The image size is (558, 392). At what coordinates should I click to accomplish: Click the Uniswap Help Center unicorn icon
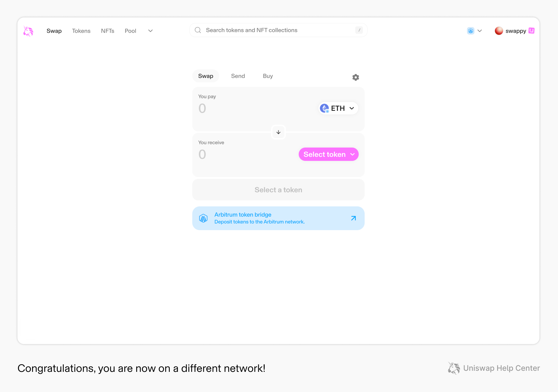(x=453, y=368)
